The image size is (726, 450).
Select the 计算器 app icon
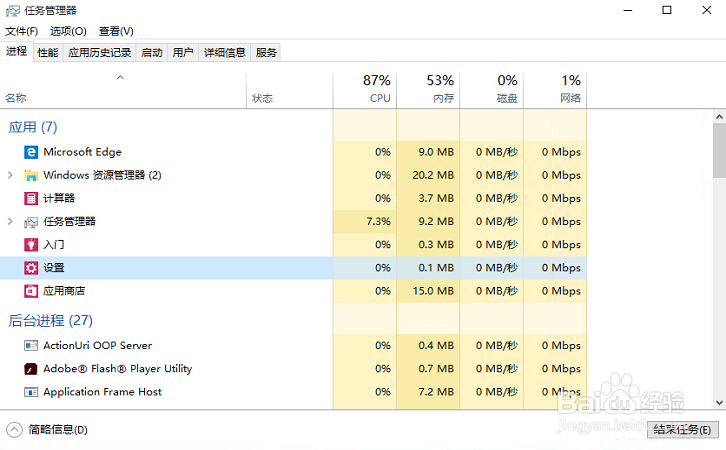(31, 199)
